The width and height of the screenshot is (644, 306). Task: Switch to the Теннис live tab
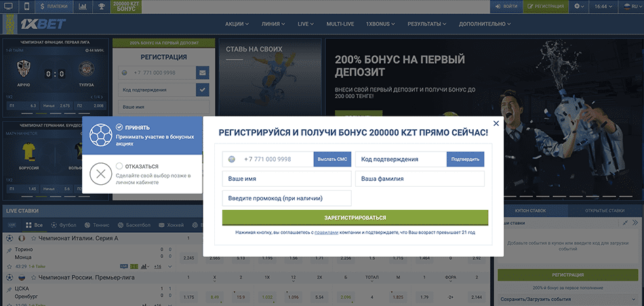click(x=96, y=225)
